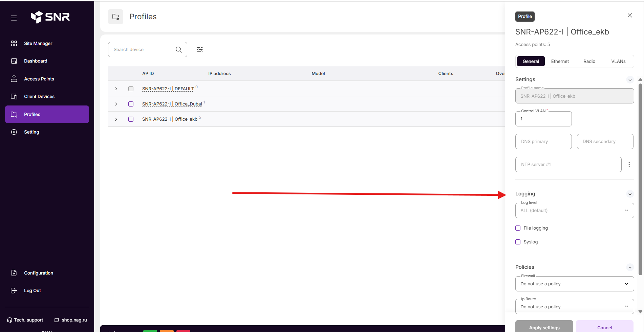Expand the SNR-AP622-I DEFAULT row
Screen dimensions: 644x332
point(116,89)
